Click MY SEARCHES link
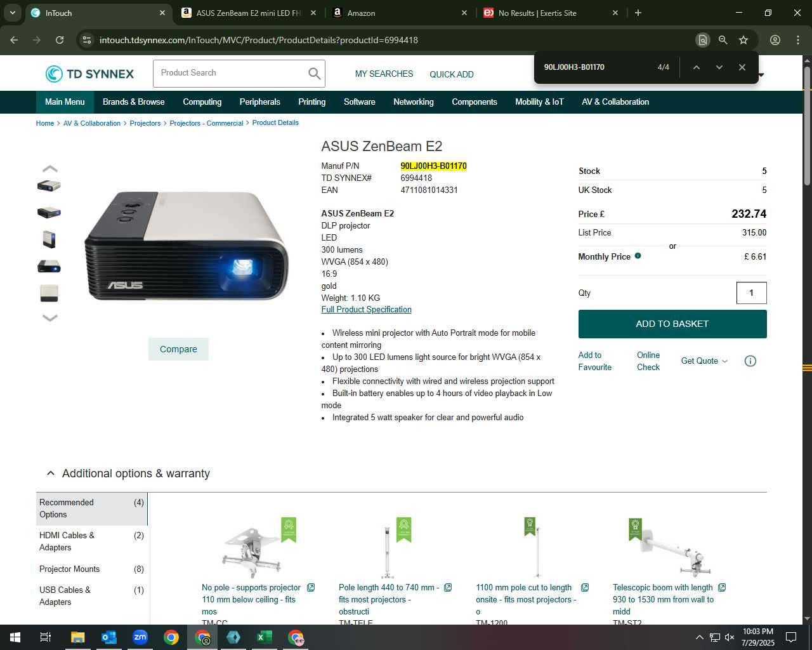The width and height of the screenshot is (812, 650). click(384, 74)
